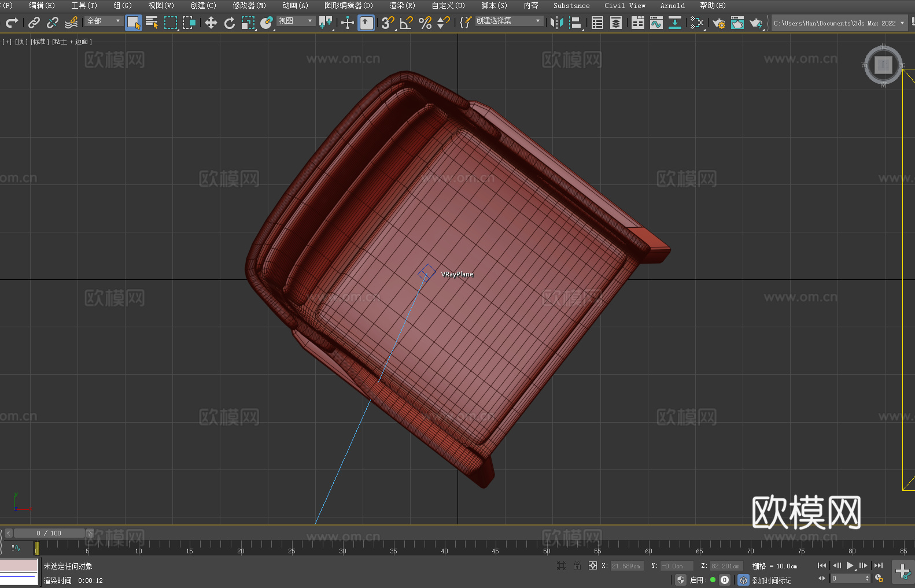Click the Align tool icon

coord(575,23)
